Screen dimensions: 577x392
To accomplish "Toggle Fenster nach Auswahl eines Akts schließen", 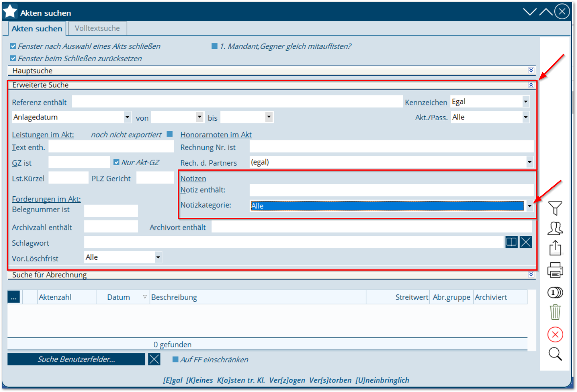I will (x=13, y=46).
